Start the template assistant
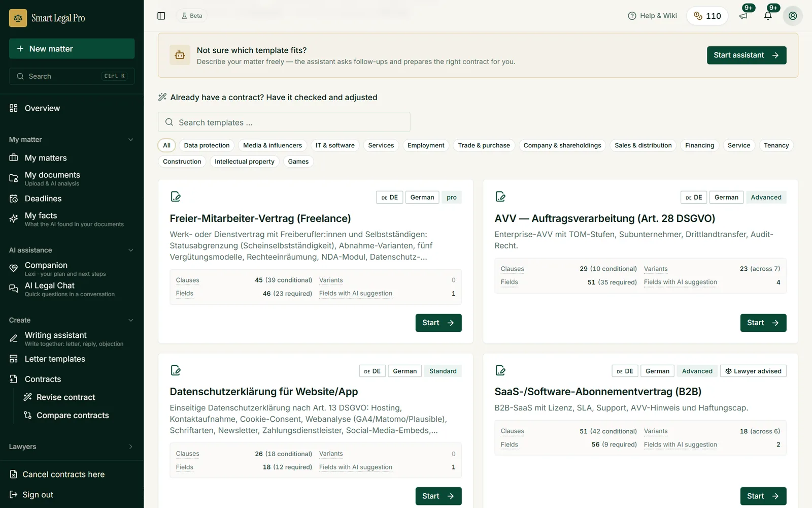812x508 pixels. tap(747, 55)
